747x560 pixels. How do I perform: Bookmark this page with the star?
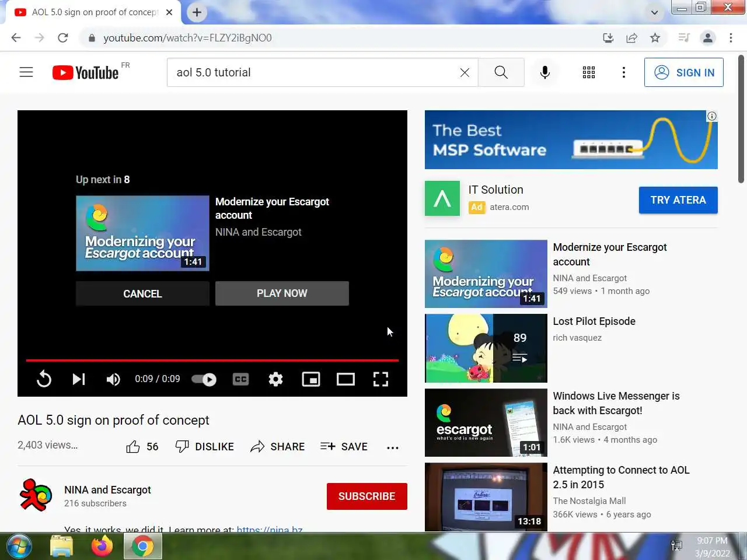click(x=655, y=38)
